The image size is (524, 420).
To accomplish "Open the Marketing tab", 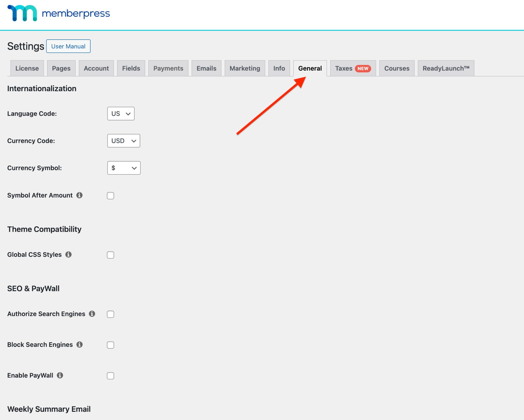I will click(x=245, y=69).
